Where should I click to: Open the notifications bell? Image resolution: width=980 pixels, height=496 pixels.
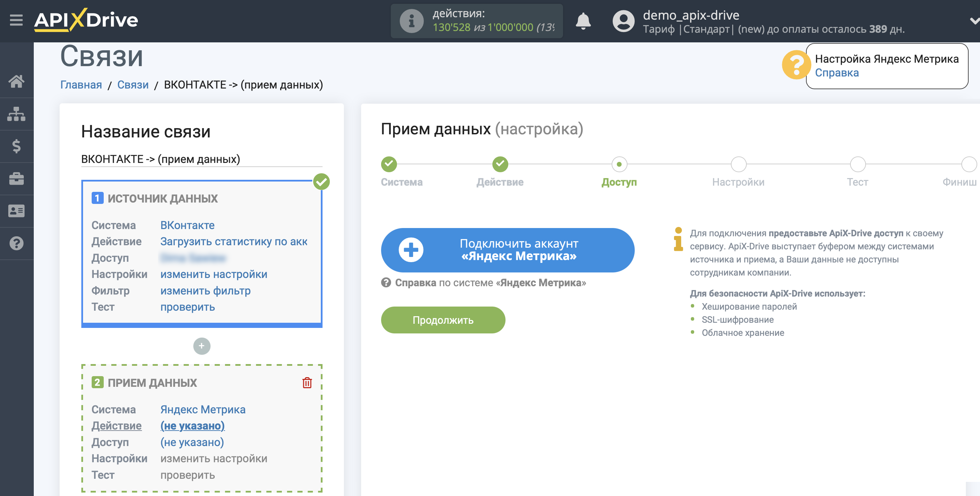[583, 21]
